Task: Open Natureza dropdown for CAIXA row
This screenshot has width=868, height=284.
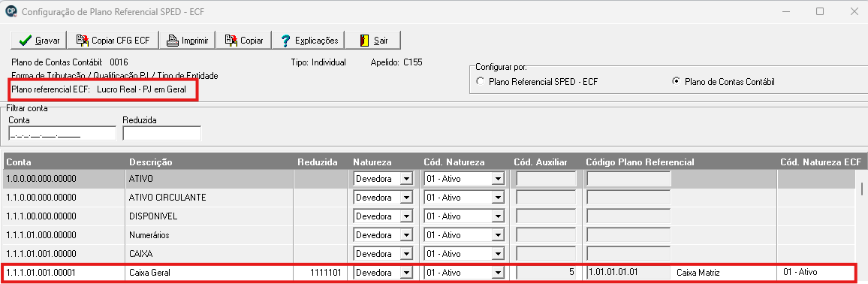Action: point(406,254)
